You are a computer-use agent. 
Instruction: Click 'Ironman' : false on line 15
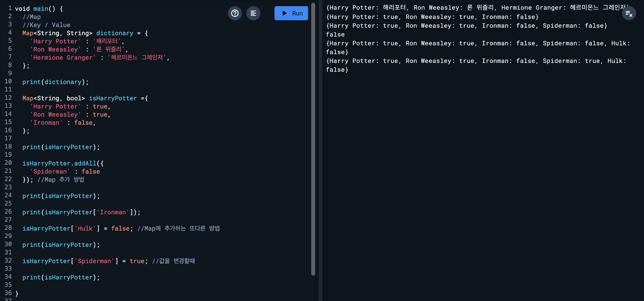coord(63,123)
